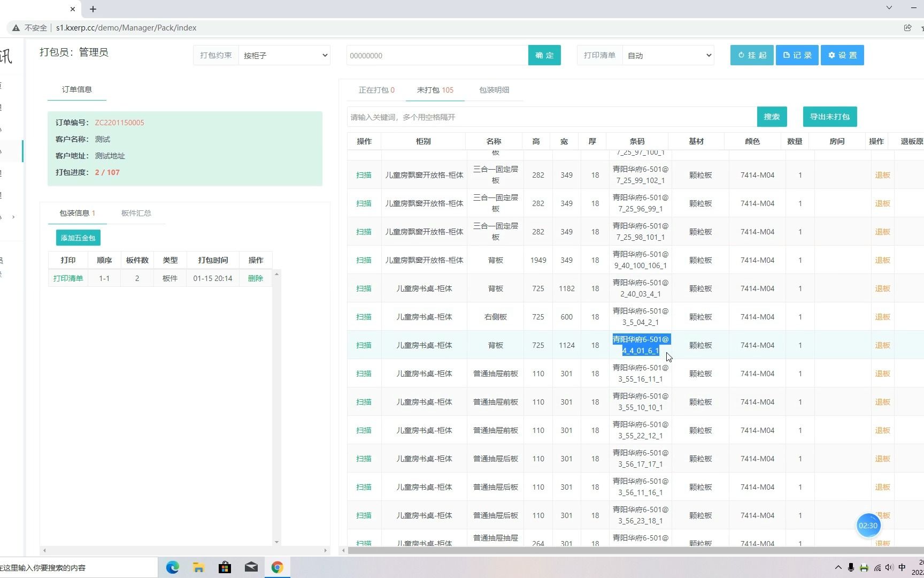Viewport: 924px width, 578px height.
Task: Open the 打包约束 dropdown
Action: pos(284,55)
